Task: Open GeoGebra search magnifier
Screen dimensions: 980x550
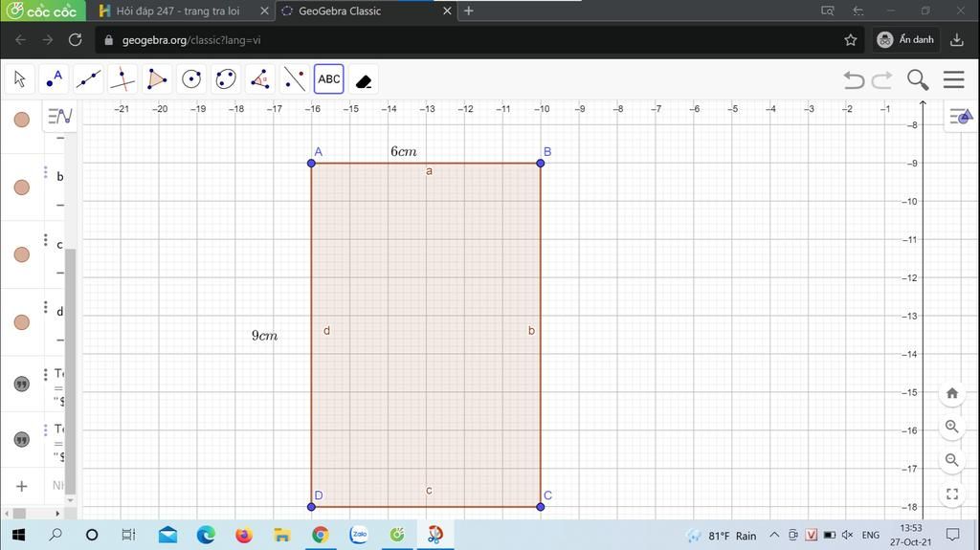Action: [918, 80]
